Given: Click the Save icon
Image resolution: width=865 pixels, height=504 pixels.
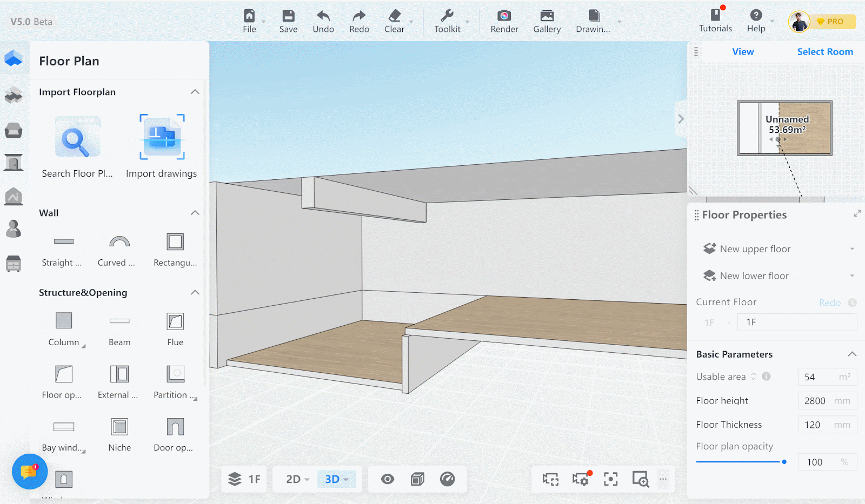Looking at the screenshot, I should (x=288, y=16).
